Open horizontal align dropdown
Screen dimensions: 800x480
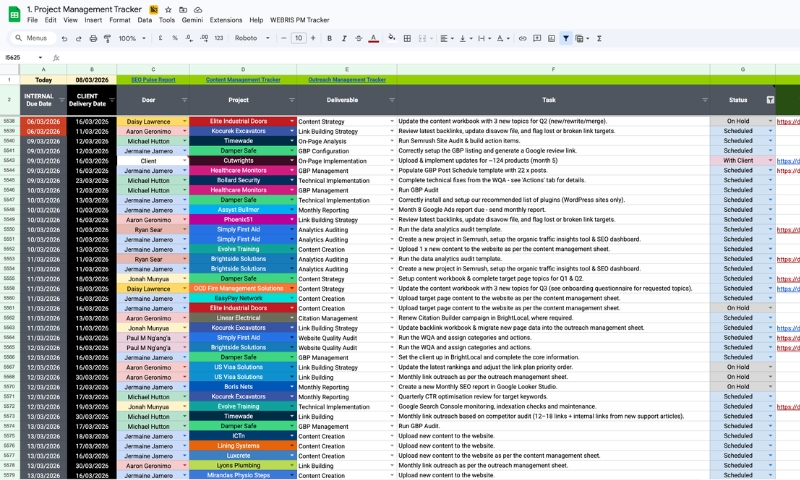447,38
